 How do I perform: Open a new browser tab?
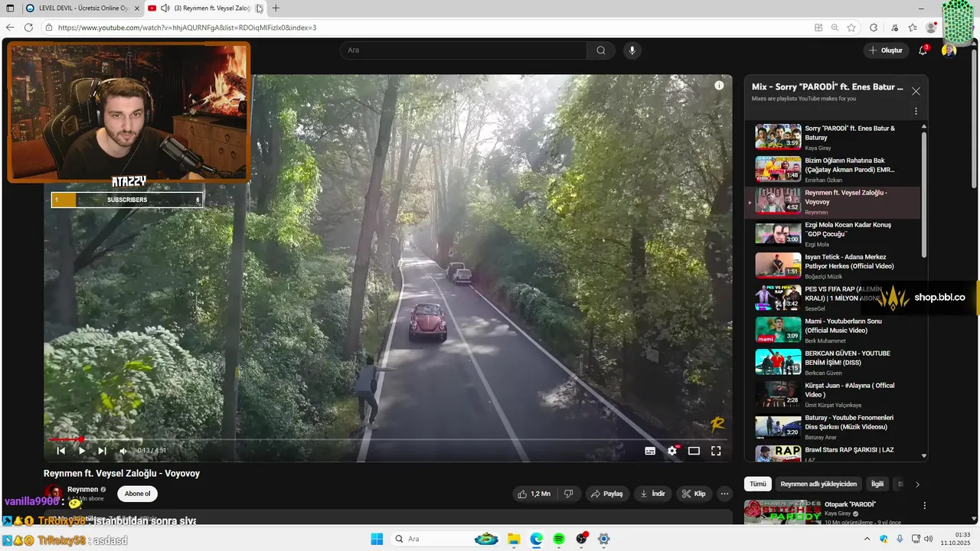[x=276, y=8]
